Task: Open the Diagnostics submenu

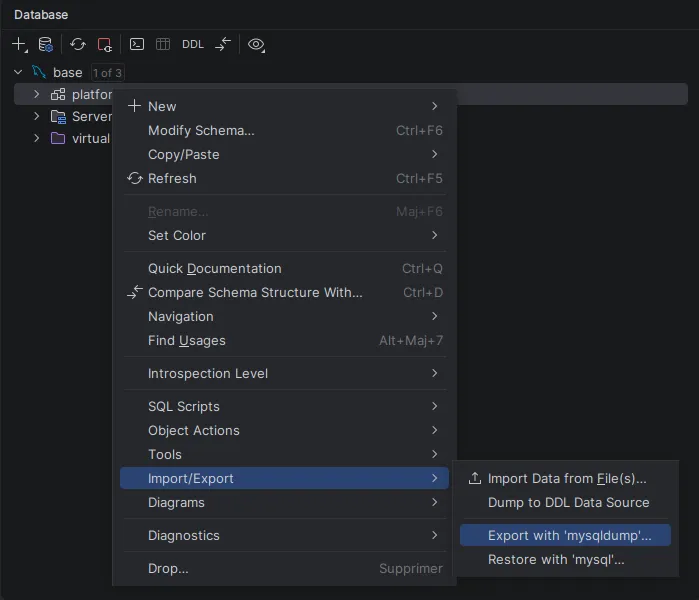Action: pos(284,535)
